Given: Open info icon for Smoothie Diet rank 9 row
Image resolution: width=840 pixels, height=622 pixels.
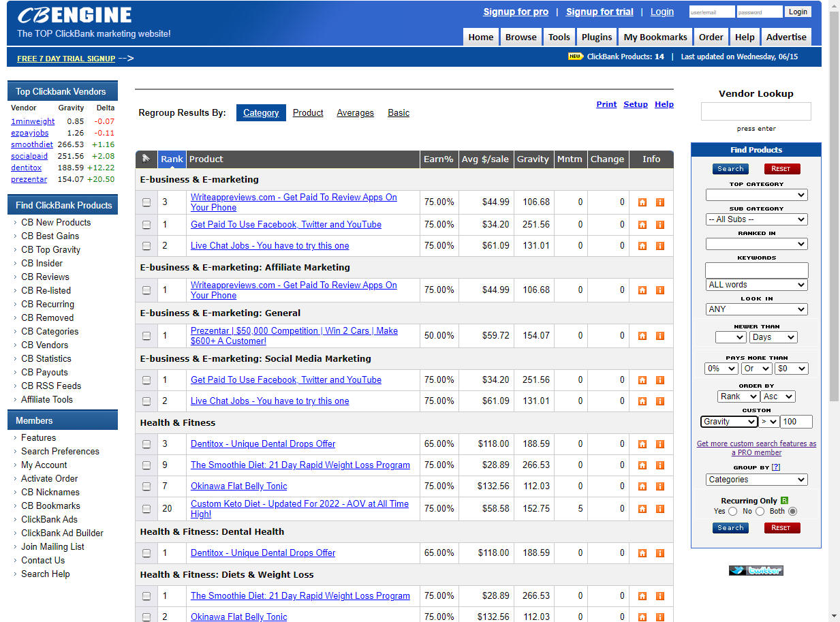Looking at the screenshot, I should [x=659, y=465].
